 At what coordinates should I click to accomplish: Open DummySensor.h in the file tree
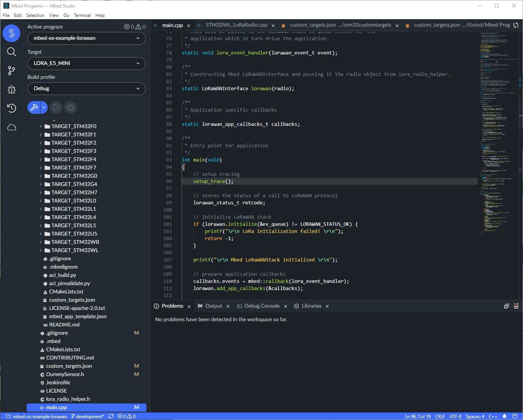click(x=65, y=374)
